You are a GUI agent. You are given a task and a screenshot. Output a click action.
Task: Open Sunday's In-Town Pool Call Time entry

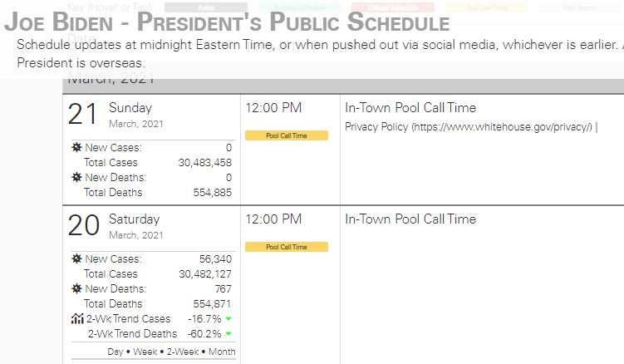coord(410,108)
